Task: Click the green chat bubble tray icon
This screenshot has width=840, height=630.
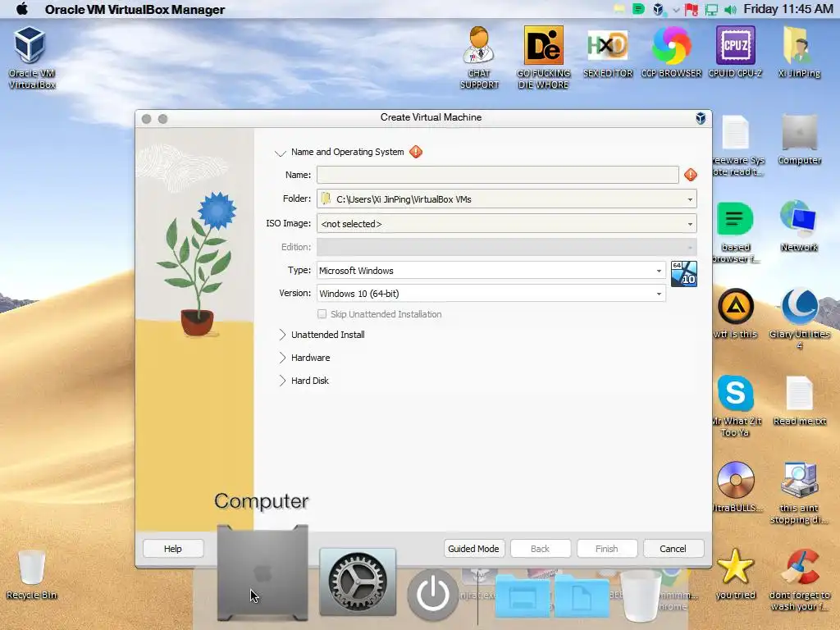Action: [638, 8]
